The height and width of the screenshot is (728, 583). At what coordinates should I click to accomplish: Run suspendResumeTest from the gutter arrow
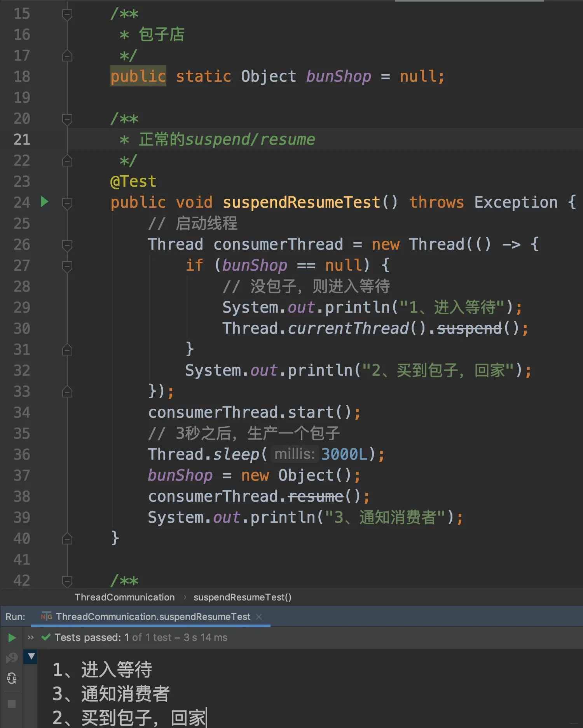pyautogui.click(x=44, y=202)
